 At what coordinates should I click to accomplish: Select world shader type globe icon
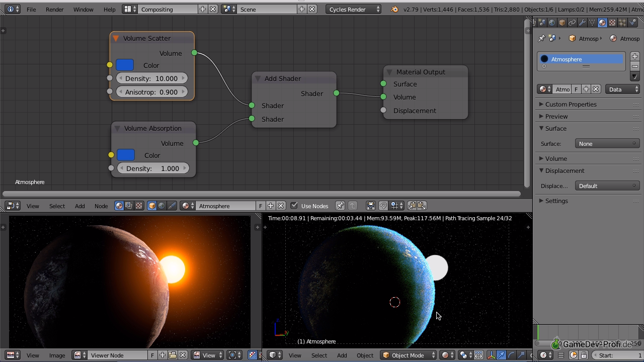click(162, 206)
